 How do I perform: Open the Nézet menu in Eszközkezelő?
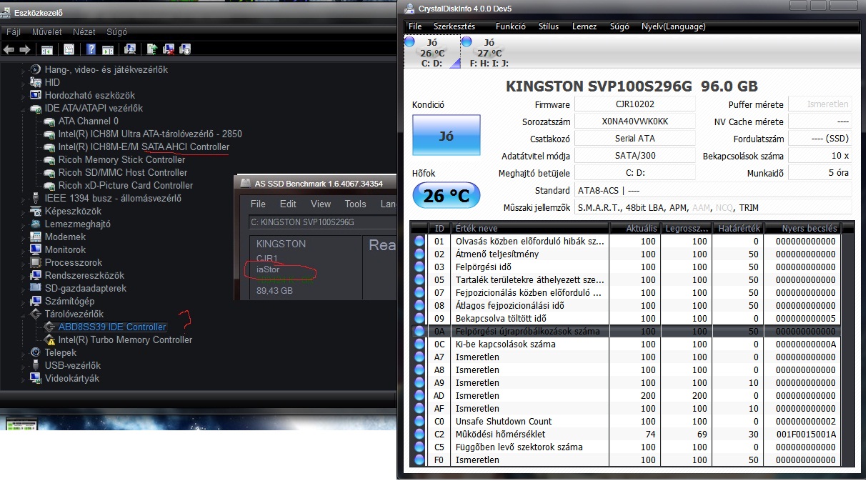point(84,32)
